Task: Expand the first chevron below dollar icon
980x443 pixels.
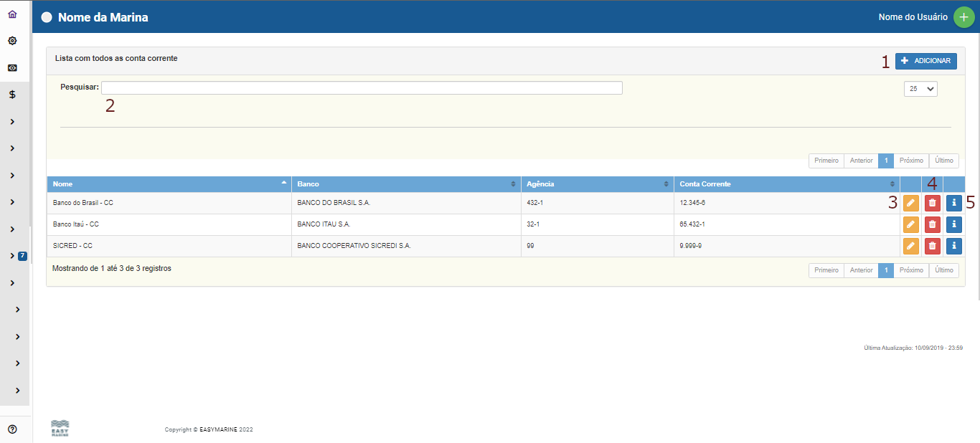Action: (x=13, y=122)
